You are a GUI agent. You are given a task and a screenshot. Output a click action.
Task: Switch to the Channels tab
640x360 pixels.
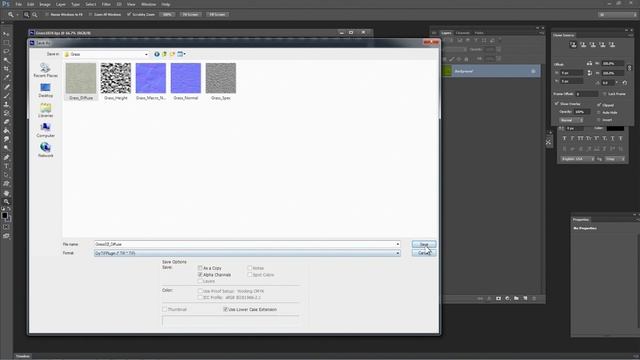(x=462, y=33)
